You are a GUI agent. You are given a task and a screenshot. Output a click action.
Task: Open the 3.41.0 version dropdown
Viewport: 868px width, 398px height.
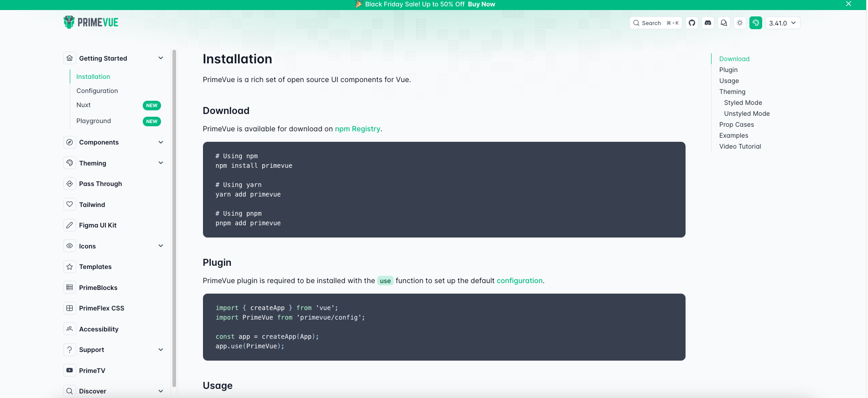(782, 23)
